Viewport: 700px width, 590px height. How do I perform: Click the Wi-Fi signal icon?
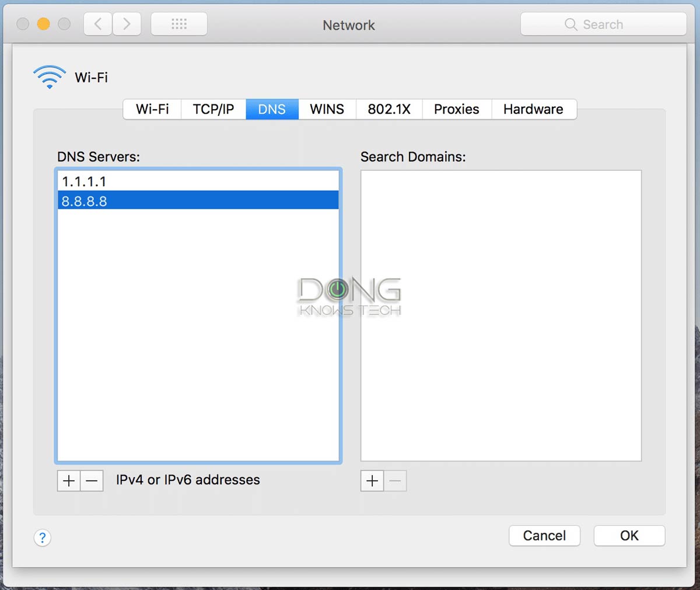tap(49, 75)
